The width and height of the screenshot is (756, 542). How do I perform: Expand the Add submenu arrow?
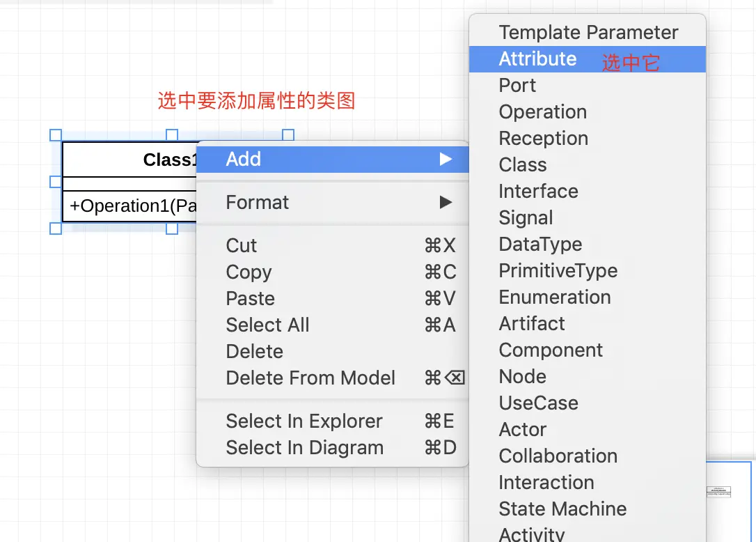tap(446, 160)
